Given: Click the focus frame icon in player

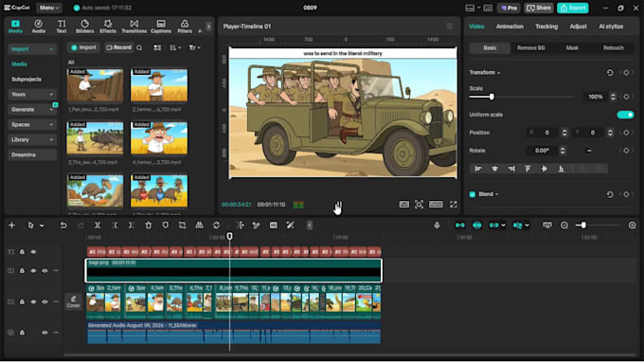Looking at the screenshot, I should [x=419, y=204].
